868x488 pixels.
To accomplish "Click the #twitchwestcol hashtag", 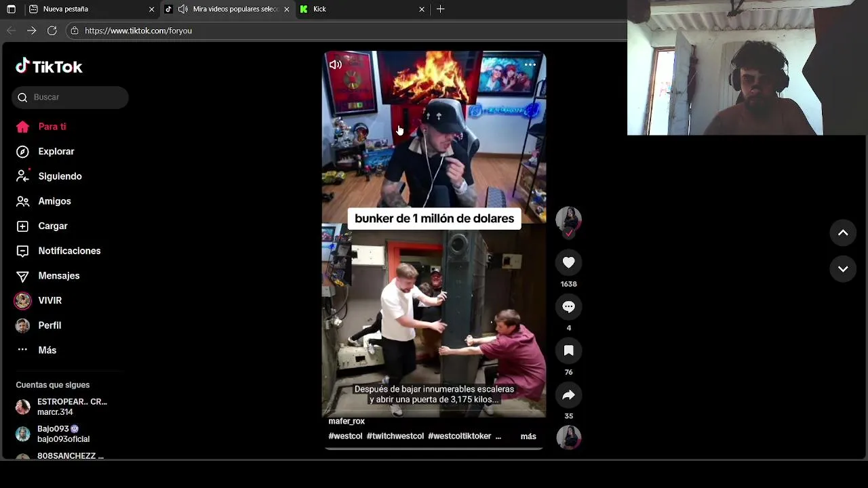I will (x=395, y=436).
